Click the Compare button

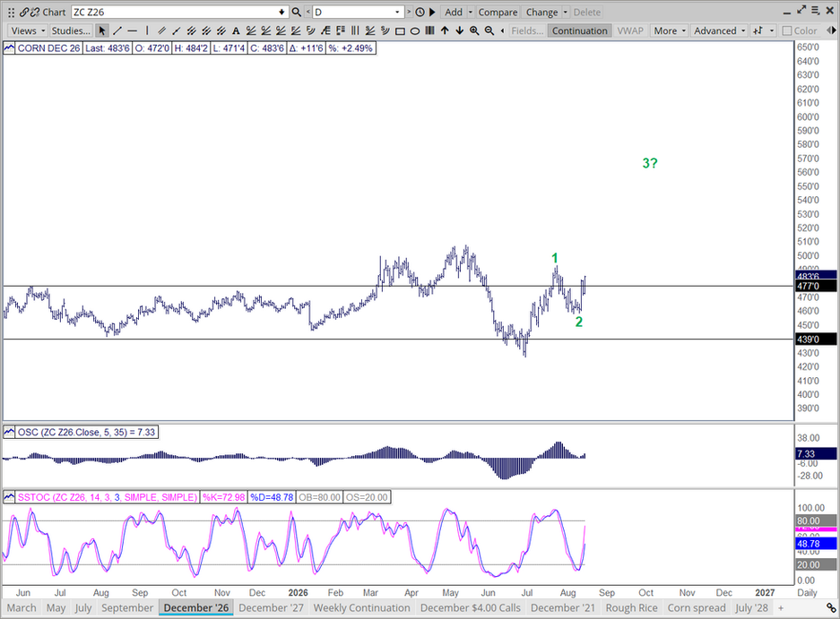click(498, 12)
